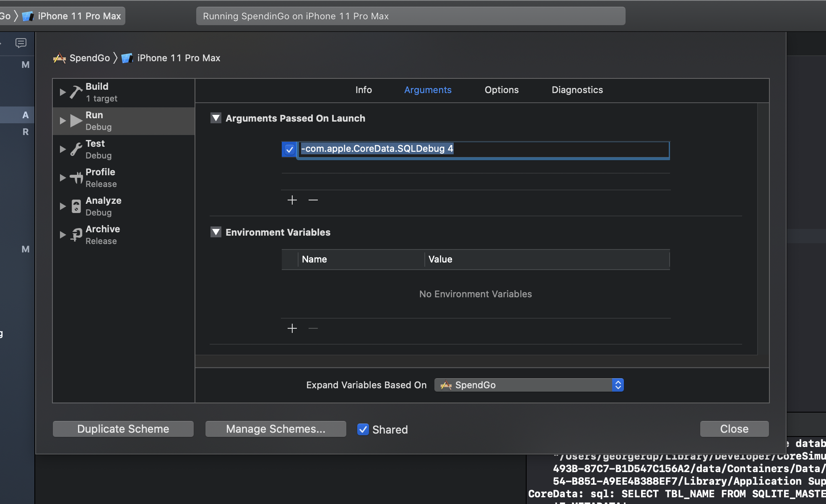
Task: Select the Archive Release action row
Action: [x=124, y=235]
